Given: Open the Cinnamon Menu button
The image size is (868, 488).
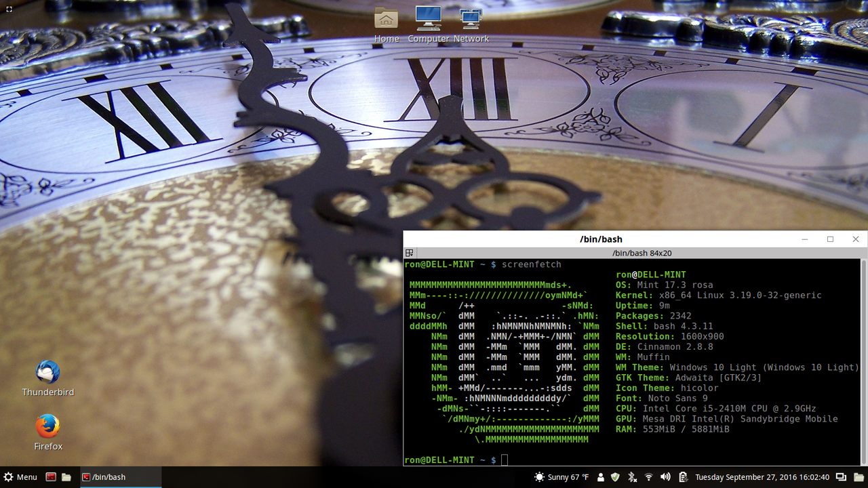Looking at the screenshot, I should [20, 477].
